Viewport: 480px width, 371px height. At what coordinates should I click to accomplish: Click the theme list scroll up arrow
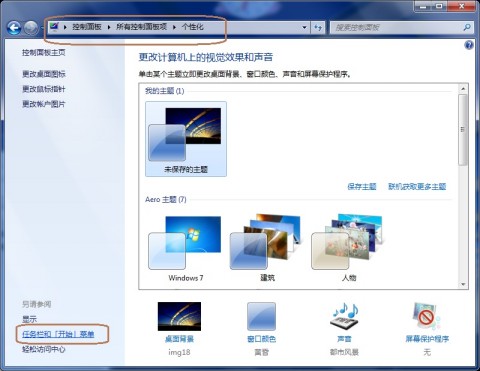pyautogui.click(x=463, y=89)
